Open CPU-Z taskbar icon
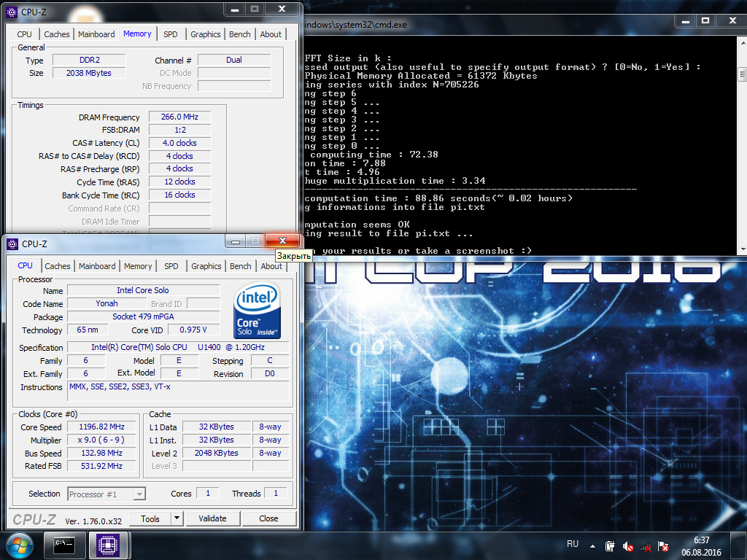 [108, 545]
